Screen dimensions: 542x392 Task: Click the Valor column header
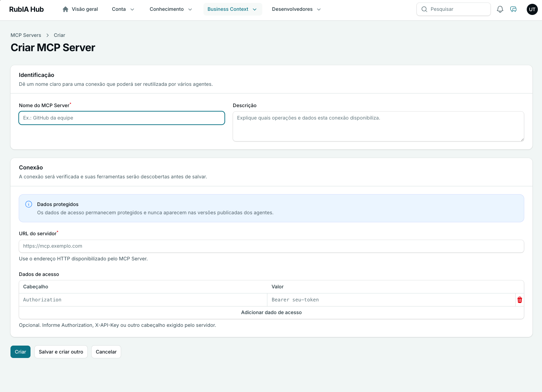[x=278, y=286]
